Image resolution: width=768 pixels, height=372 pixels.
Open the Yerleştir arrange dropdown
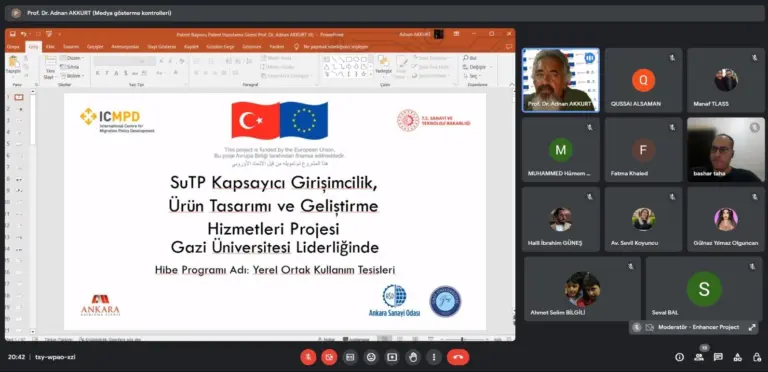[384, 66]
